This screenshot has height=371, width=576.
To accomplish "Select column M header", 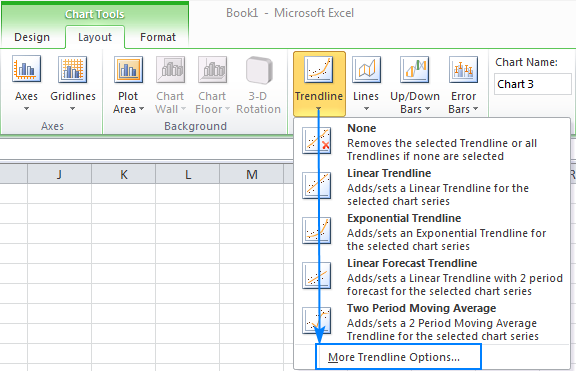I will click(x=252, y=174).
